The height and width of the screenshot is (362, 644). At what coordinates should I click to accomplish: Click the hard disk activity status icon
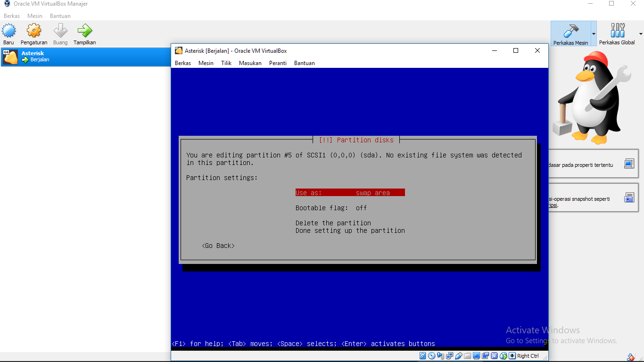click(422, 356)
